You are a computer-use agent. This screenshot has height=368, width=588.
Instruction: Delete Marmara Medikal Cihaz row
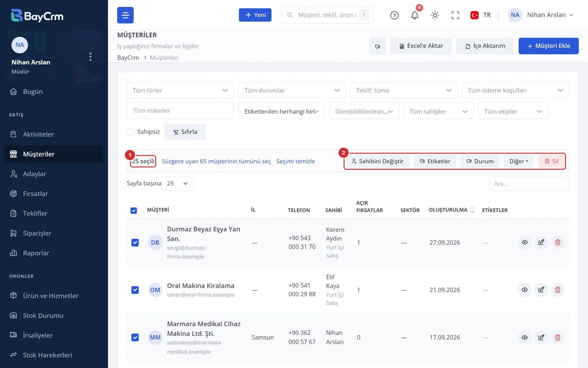tap(558, 338)
